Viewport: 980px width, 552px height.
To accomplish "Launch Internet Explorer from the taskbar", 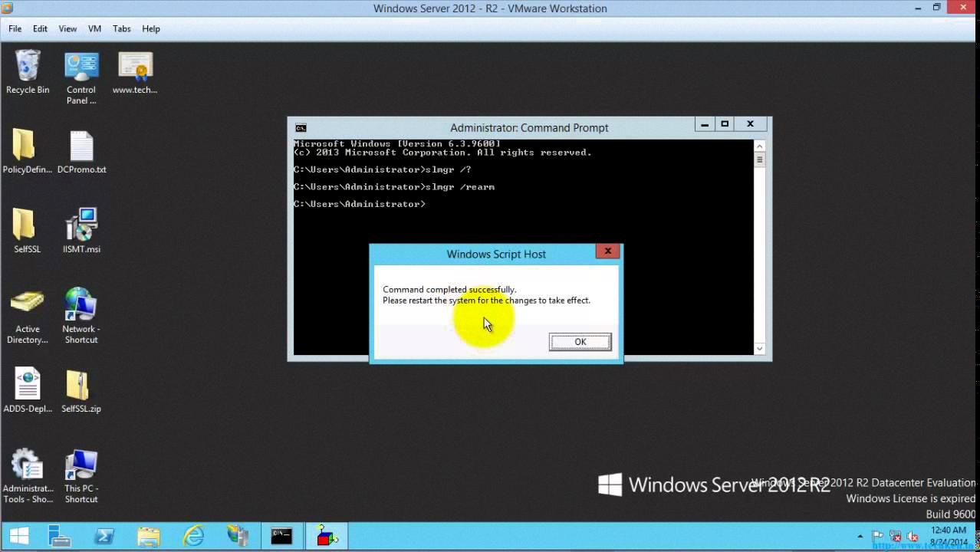I will pyautogui.click(x=193, y=536).
